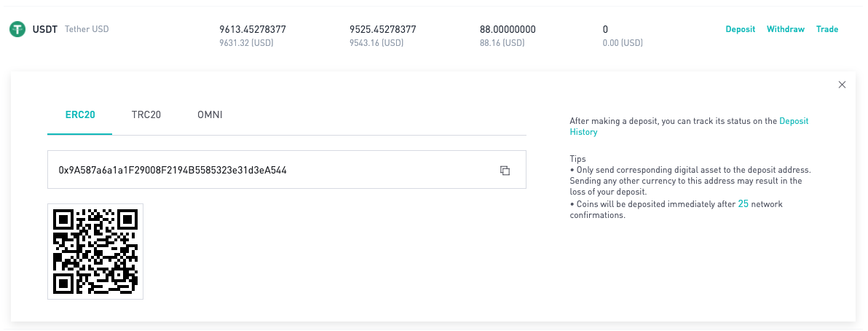The width and height of the screenshot is (868, 331).
Task: Click the Deposit link for USDT
Action: [x=740, y=29]
